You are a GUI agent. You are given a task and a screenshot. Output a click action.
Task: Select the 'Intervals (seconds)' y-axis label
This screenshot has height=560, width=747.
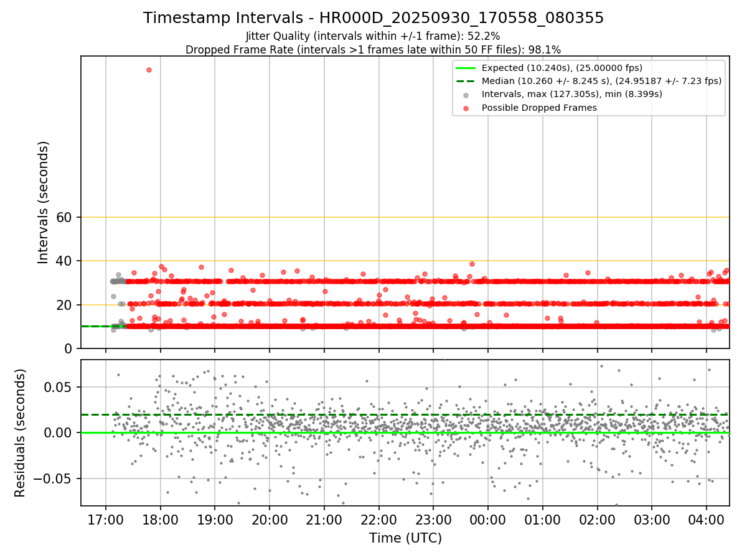43,202
